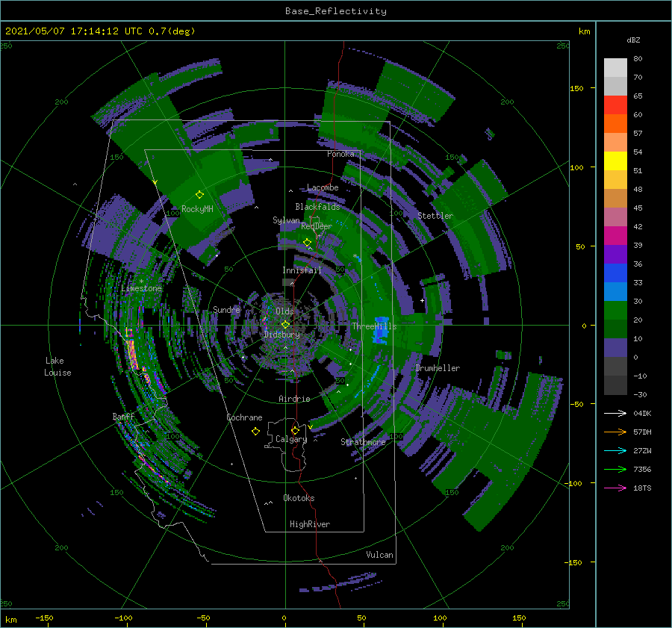Click the ThreeHills label
Viewport: 672px width, 628px height.
click(375, 326)
